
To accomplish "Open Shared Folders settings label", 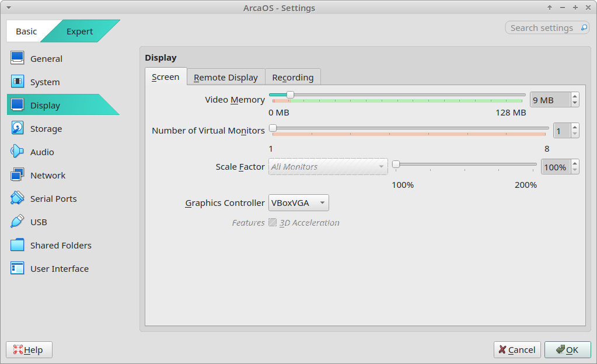I will (61, 245).
